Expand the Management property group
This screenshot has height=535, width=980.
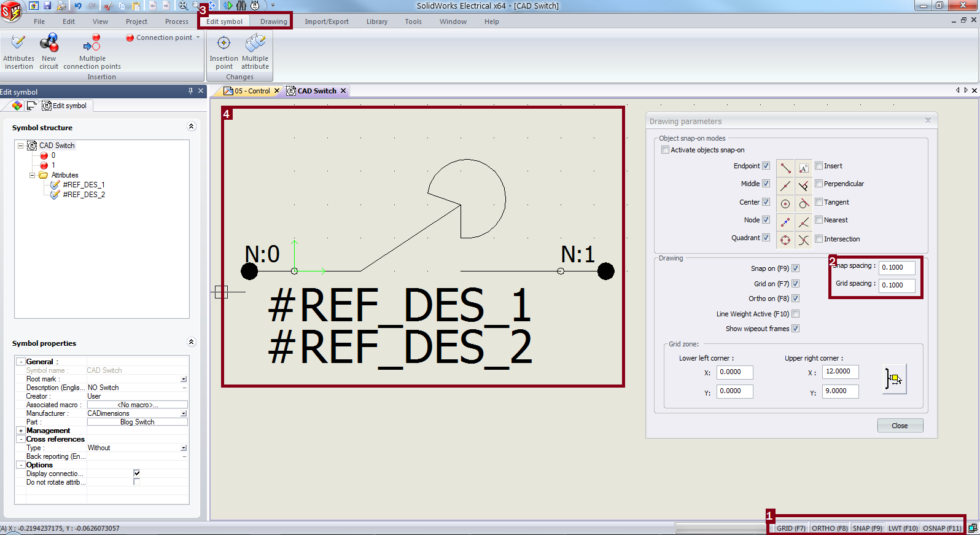click(x=20, y=431)
